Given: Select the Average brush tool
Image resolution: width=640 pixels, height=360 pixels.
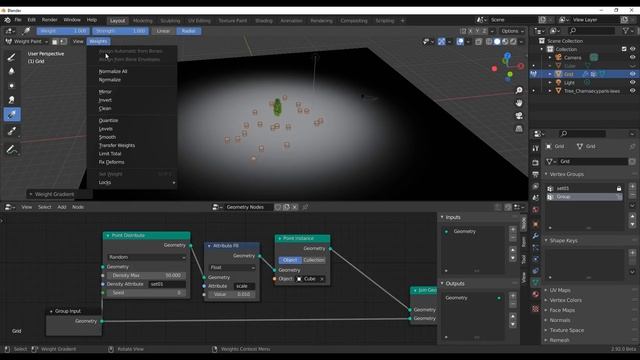Looking at the screenshot, I should (x=12, y=86).
